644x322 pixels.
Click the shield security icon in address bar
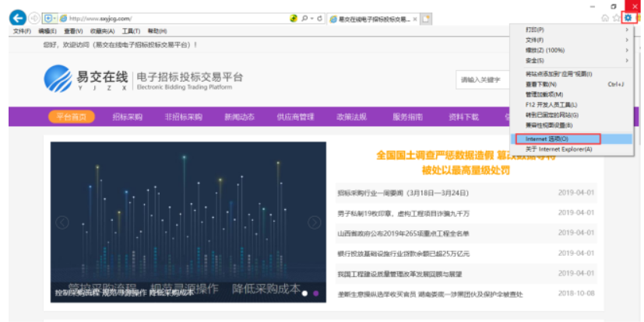tap(48, 19)
